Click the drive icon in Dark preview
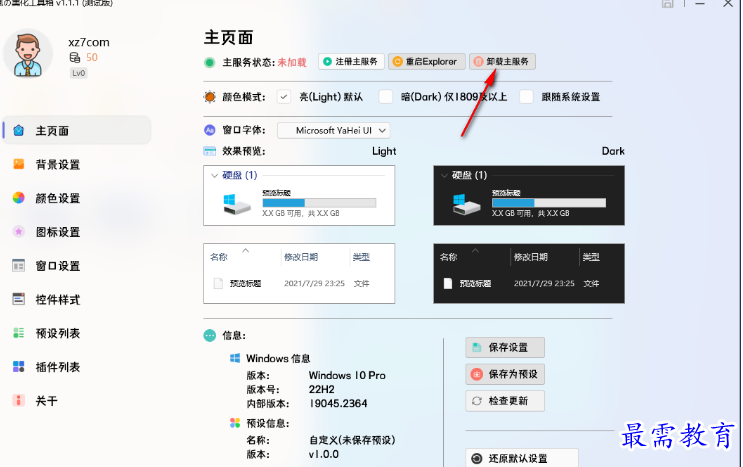Viewport: 743px width, 467px height. (466, 204)
